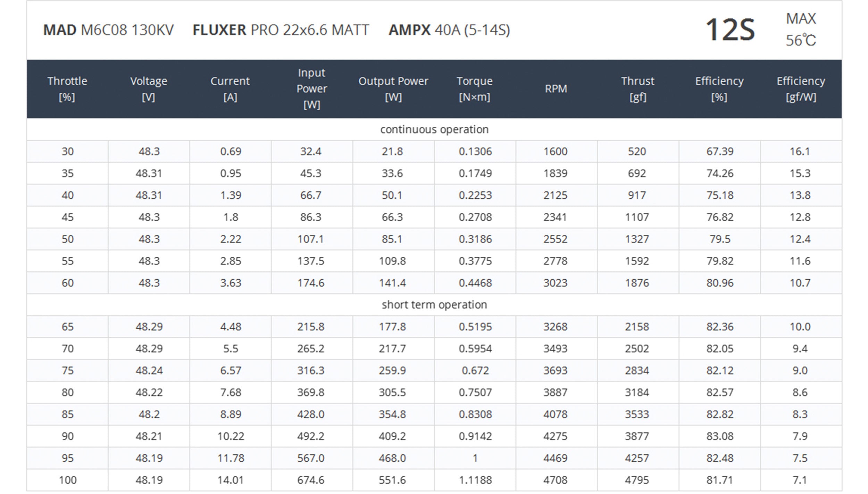Click the AMPX 40A (5-14S) title
Viewport: 868px width, 494px height.
(x=449, y=30)
